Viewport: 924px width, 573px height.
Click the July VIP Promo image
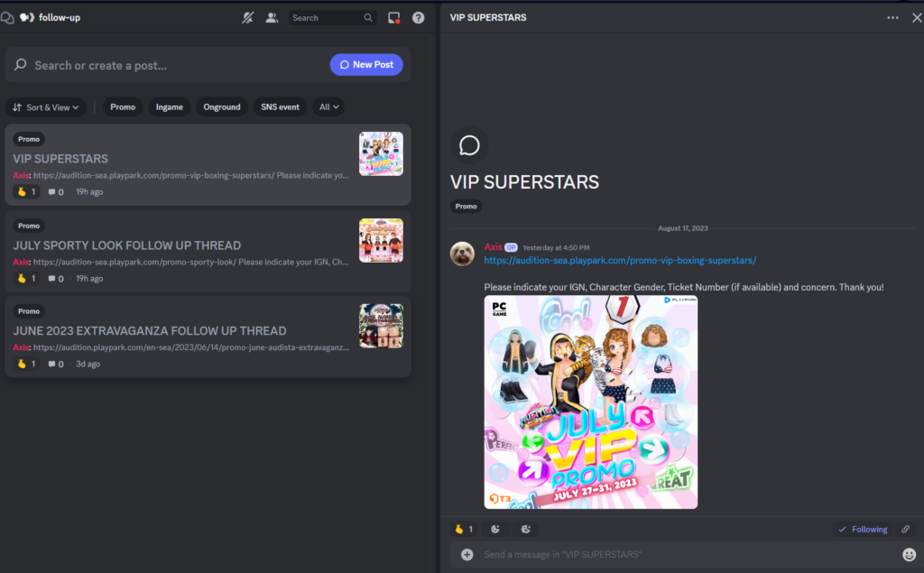point(590,402)
